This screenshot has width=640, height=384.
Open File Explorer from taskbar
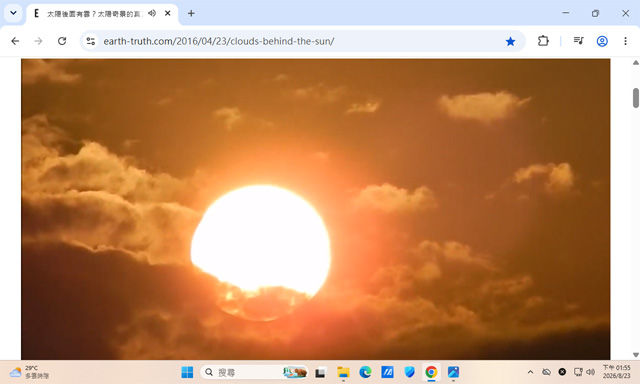pyautogui.click(x=343, y=372)
